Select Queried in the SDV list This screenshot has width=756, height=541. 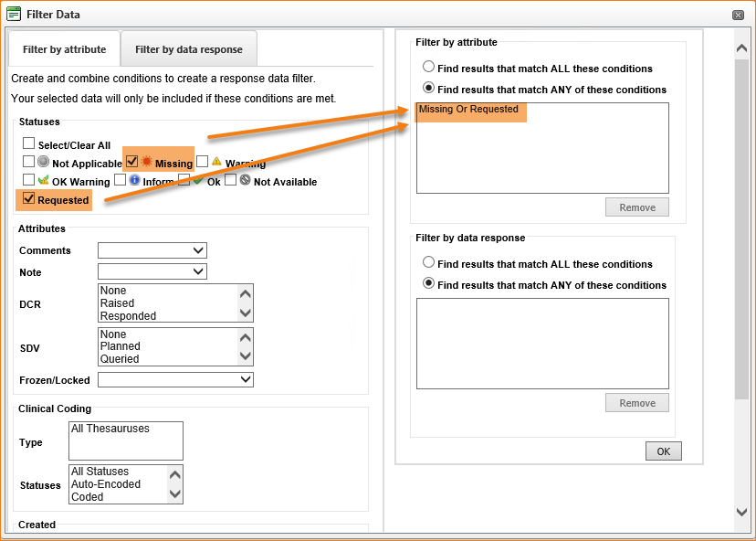120,358
